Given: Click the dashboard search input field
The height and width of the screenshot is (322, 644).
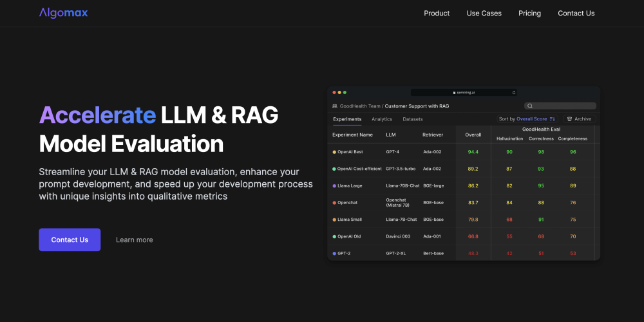Looking at the screenshot, I should coord(563,106).
